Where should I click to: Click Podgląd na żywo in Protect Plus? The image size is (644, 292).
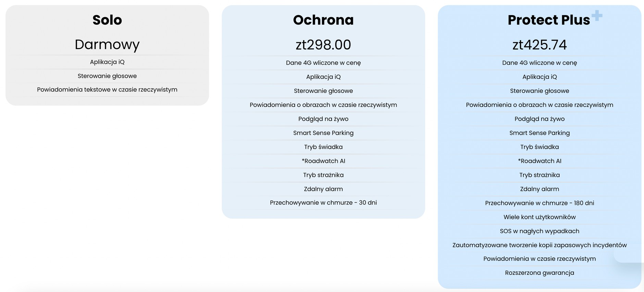pos(540,119)
